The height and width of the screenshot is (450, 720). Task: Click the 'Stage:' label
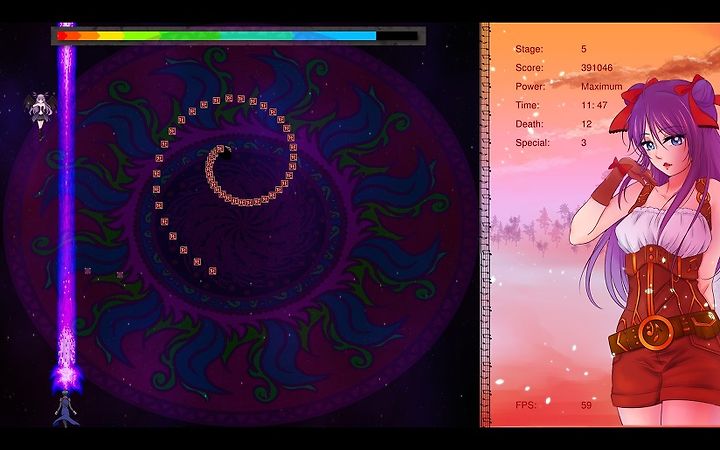(x=529, y=49)
